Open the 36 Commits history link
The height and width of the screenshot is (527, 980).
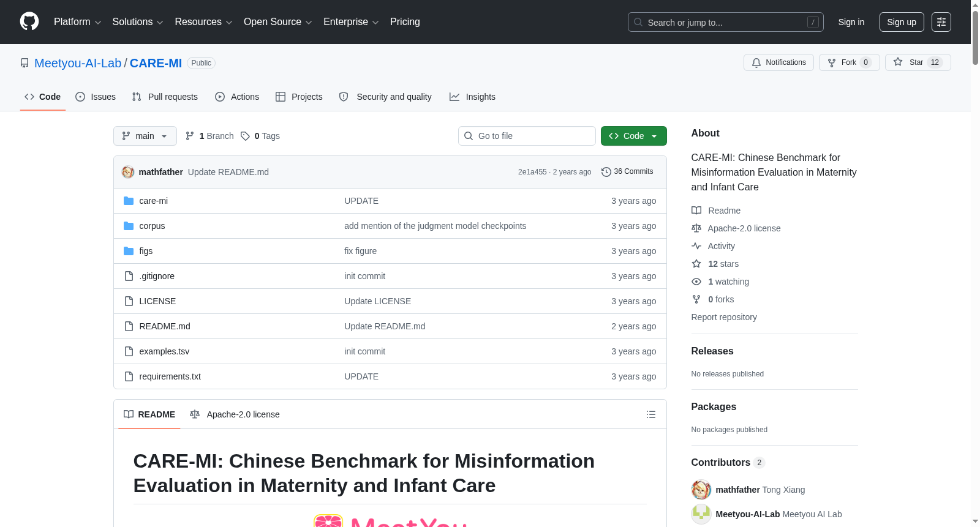tap(627, 172)
